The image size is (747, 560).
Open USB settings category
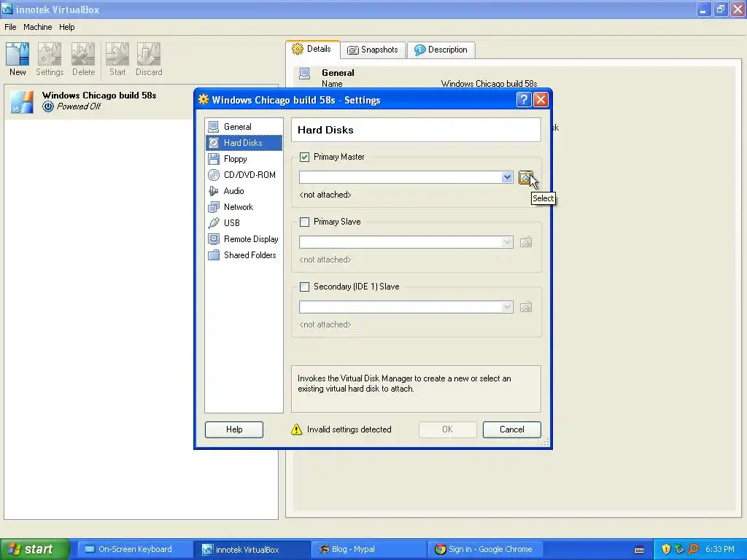pos(244,223)
